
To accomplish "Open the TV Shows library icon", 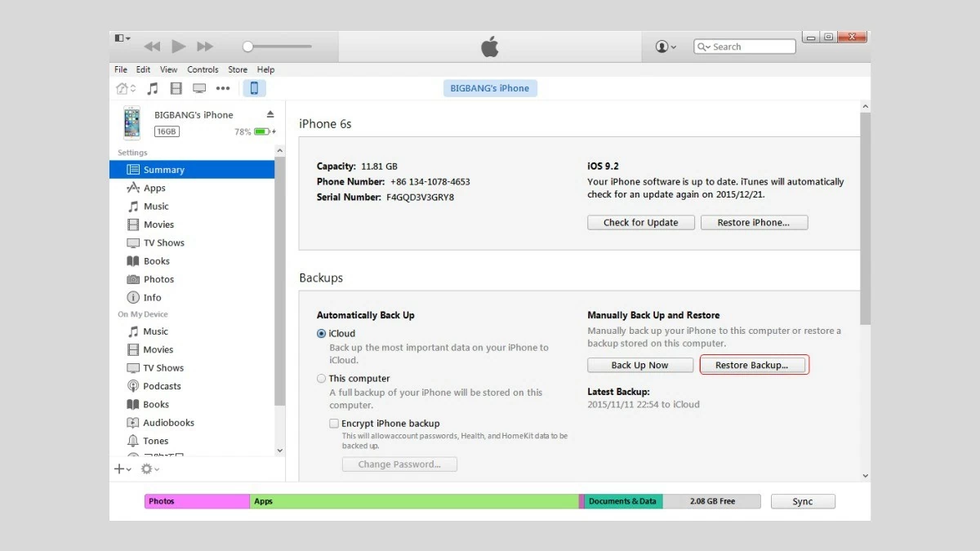I will pos(199,88).
